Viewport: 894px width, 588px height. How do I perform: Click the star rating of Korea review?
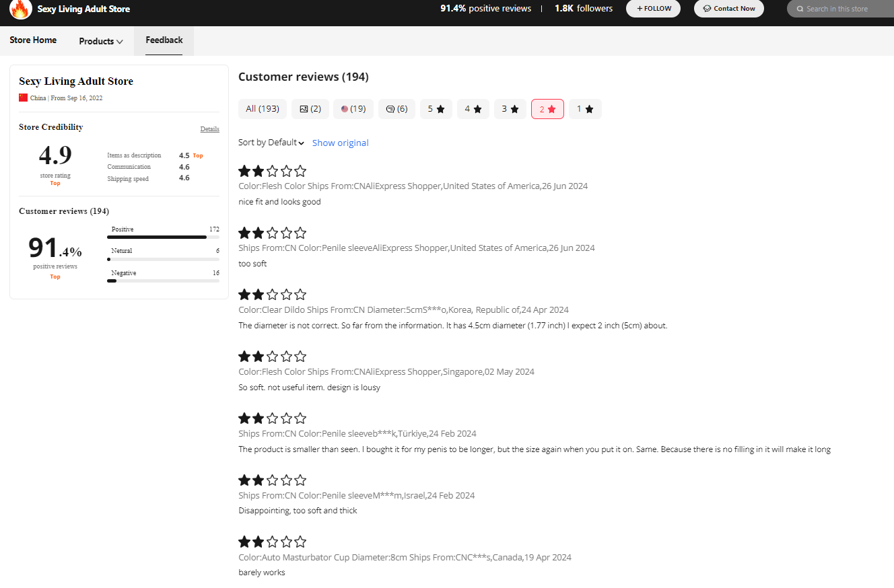[x=273, y=295]
